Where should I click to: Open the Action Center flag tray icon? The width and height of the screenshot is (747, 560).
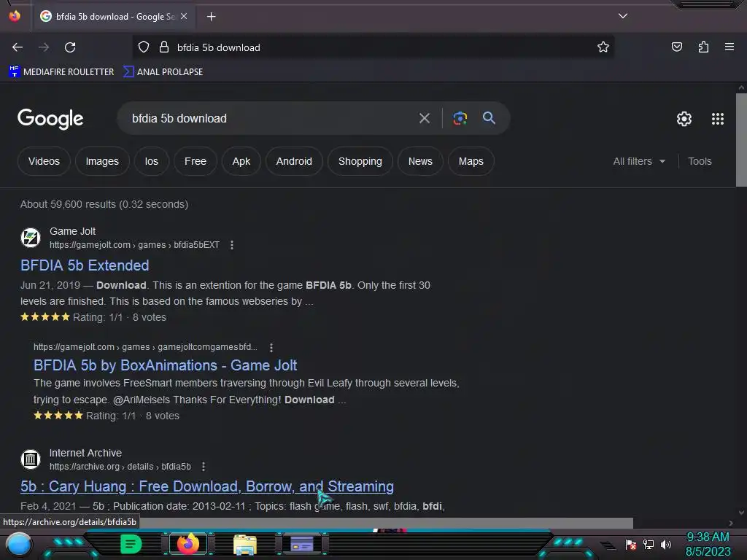[631, 544]
